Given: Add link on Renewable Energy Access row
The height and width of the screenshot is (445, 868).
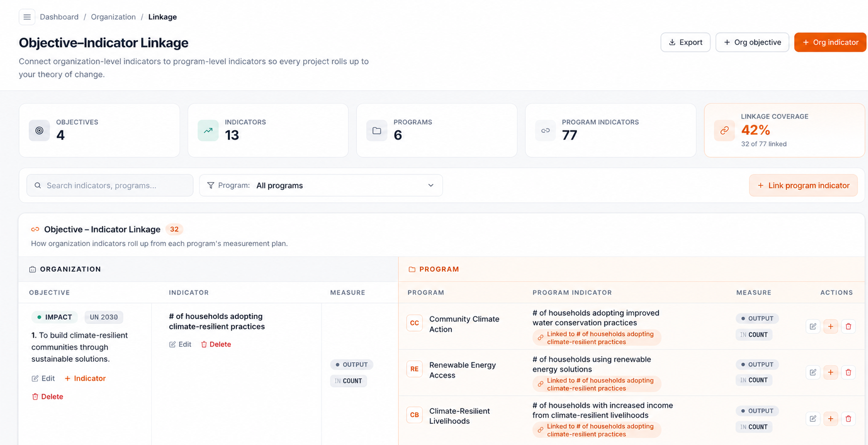Looking at the screenshot, I should pos(831,373).
